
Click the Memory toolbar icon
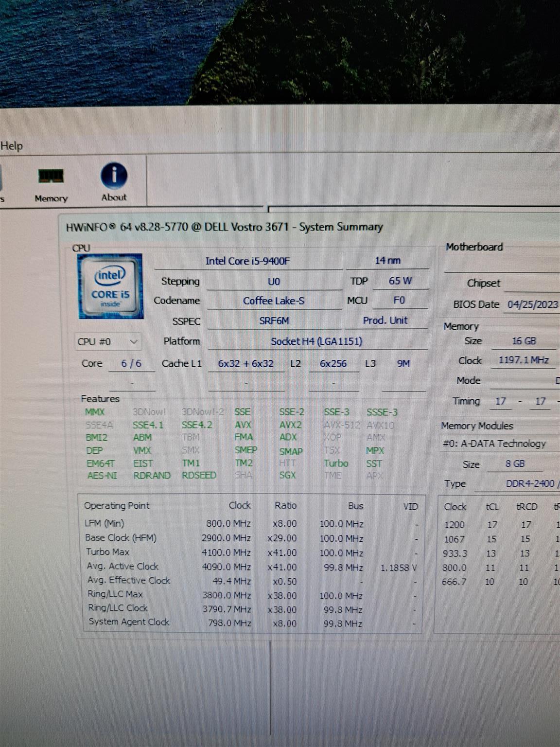tap(51, 184)
